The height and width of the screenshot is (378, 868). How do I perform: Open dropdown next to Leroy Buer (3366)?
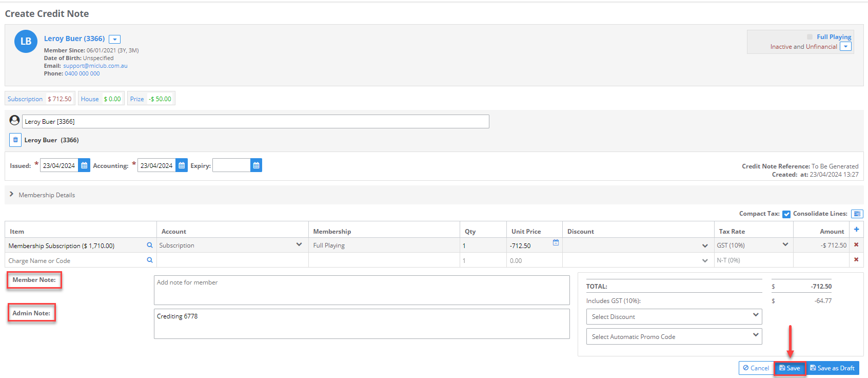(115, 39)
